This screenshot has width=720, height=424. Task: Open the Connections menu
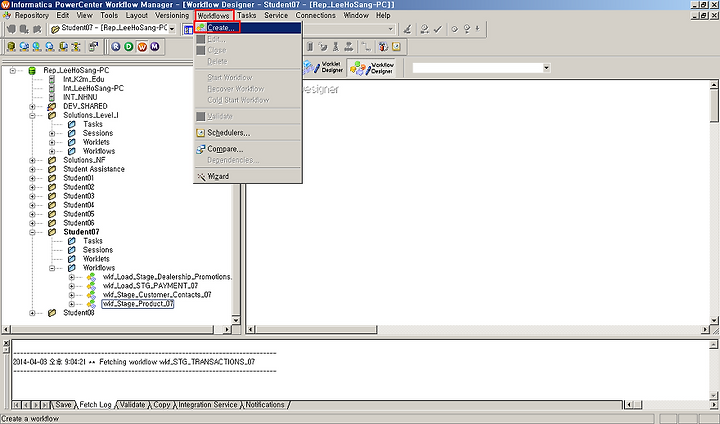(x=315, y=15)
